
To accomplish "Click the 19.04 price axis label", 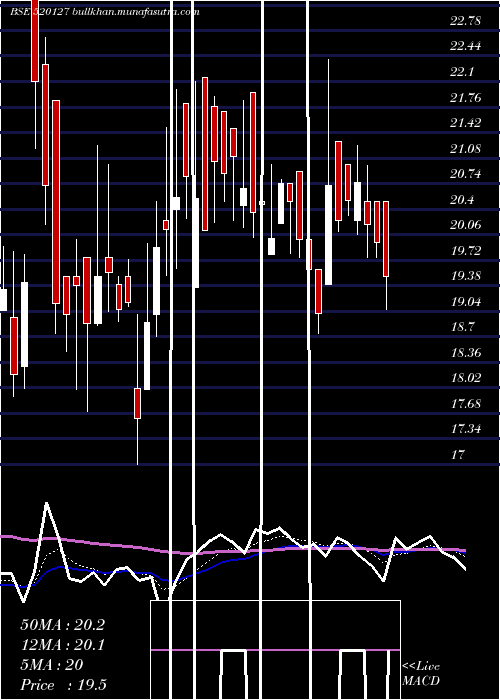I will pyautogui.click(x=466, y=301).
